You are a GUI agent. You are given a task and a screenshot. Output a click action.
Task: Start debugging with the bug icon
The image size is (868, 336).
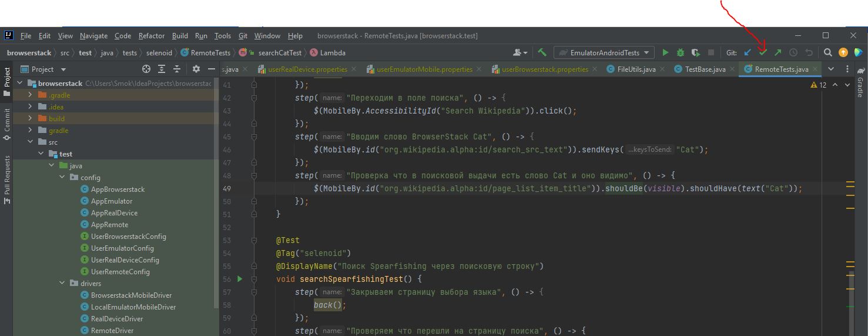click(x=681, y=52)
